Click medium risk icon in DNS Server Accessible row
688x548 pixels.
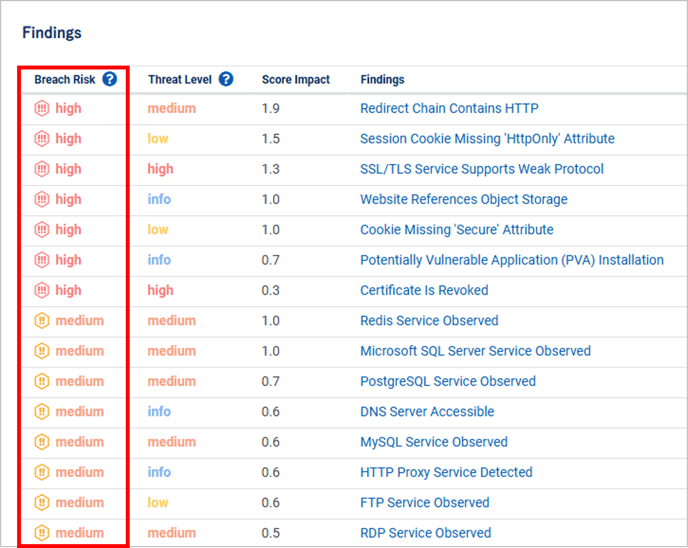[42, 411]
